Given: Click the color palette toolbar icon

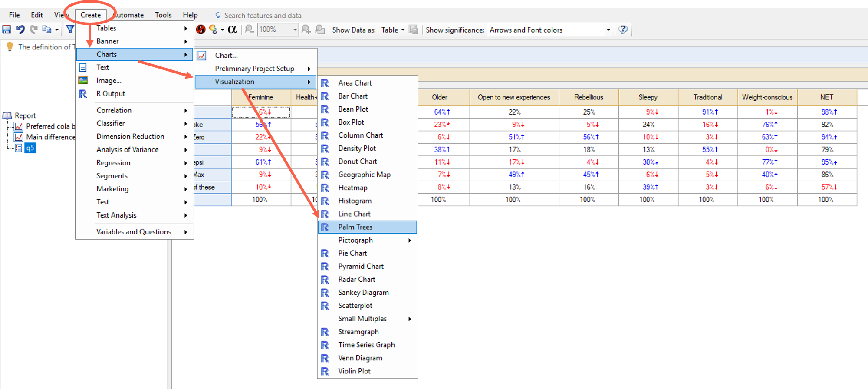Looking at the screenshot, I should point(213,30).
